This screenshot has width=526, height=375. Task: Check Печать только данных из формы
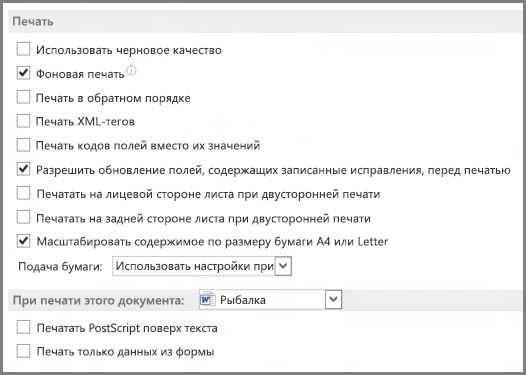click(23, 351)
